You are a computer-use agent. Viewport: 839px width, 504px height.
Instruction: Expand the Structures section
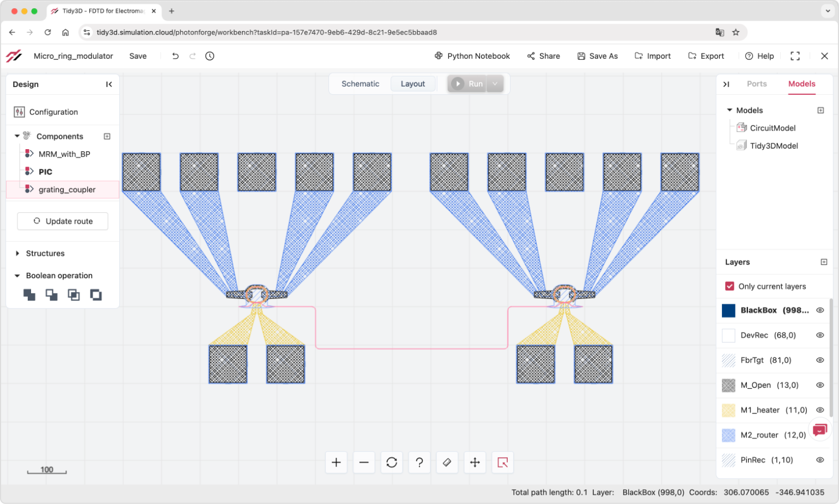17,254
